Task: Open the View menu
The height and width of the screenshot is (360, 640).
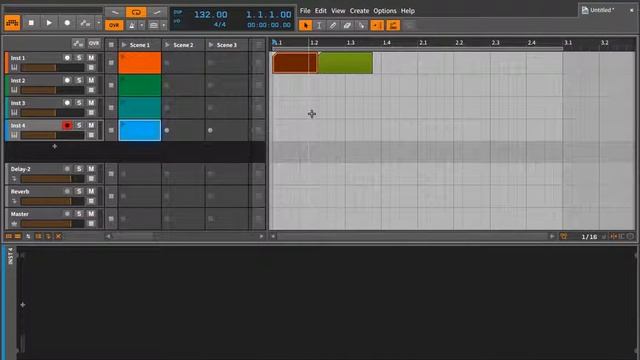Action: point(338,11)
